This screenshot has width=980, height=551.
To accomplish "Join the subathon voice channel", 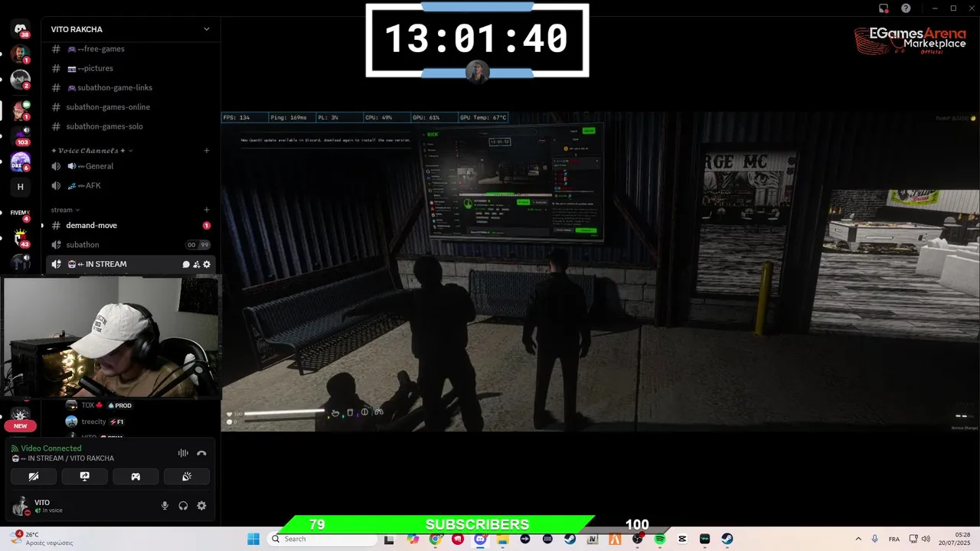I will (130, 245).
